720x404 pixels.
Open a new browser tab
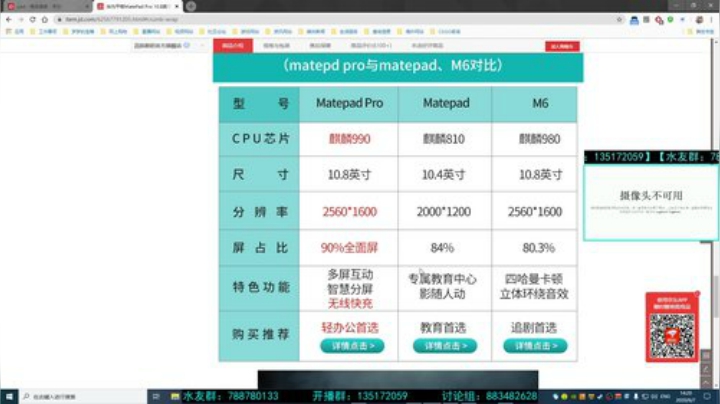click(x=191, y=6)
